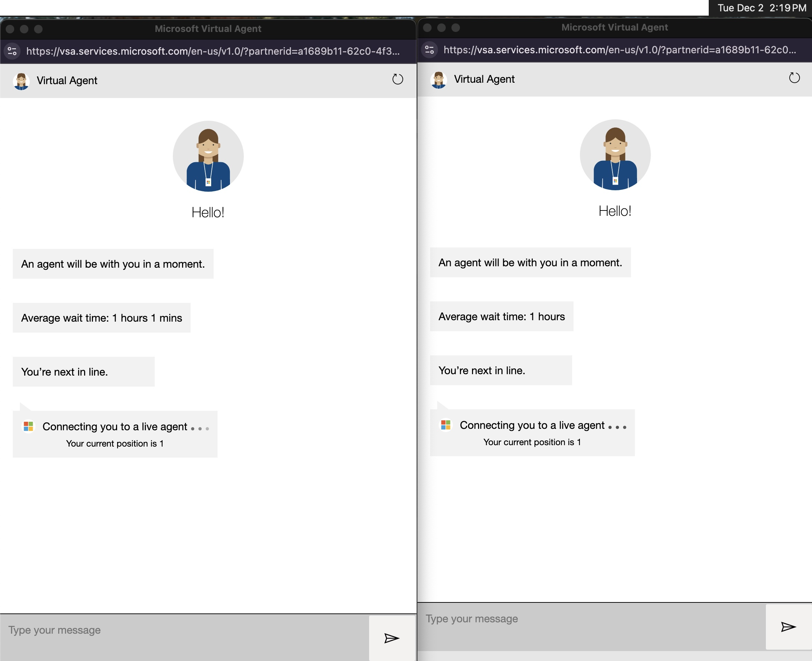
Task: Click 'Hello!' greeting in left window
Action: tap(208, 212)
